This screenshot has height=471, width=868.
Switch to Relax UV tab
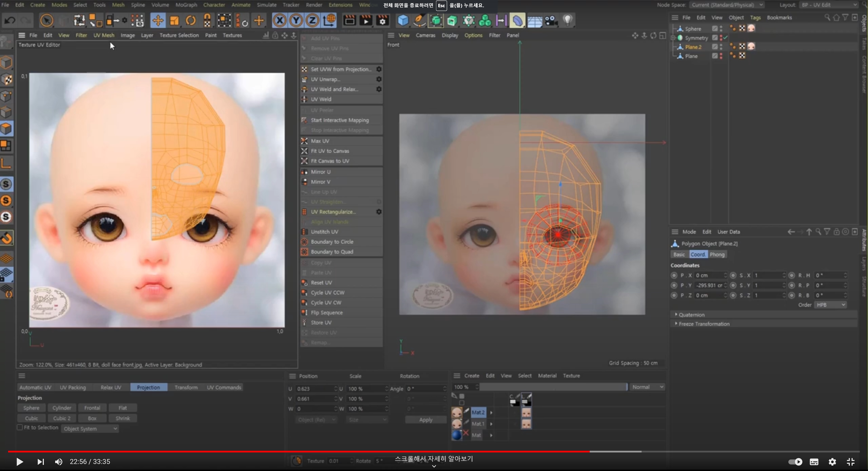(111, 387)
